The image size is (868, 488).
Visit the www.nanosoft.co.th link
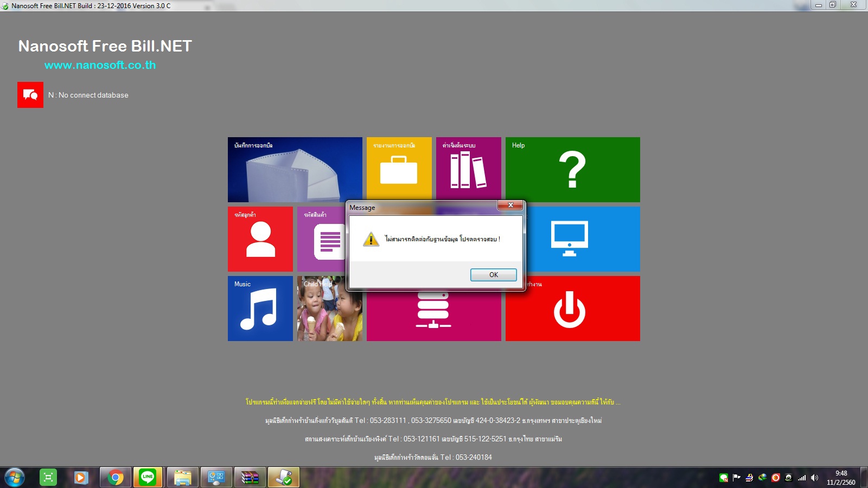pos(100,65)
